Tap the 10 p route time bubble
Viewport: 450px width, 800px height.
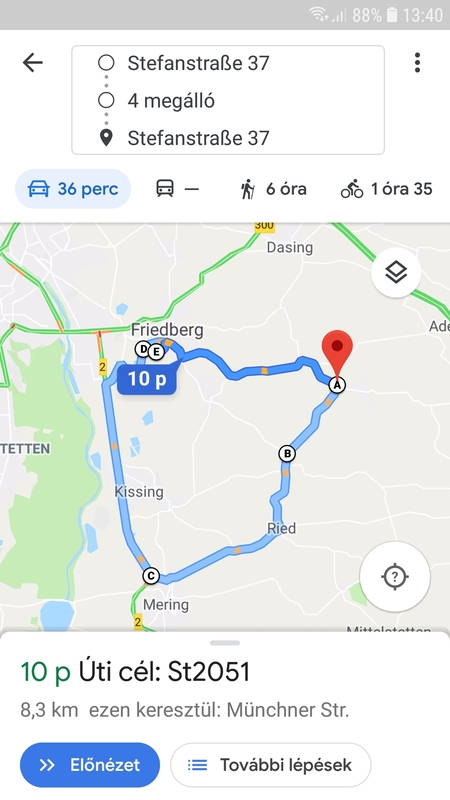(x=147, y=379)
